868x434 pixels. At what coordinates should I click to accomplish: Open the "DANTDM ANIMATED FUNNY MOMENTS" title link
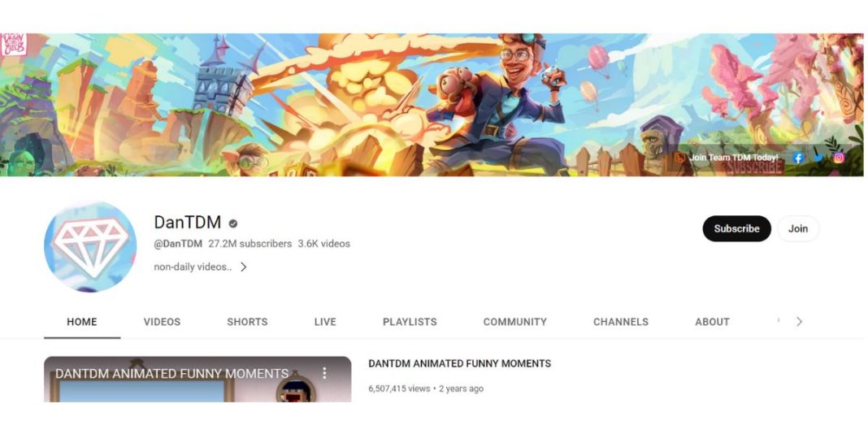[x=459, y=363]
